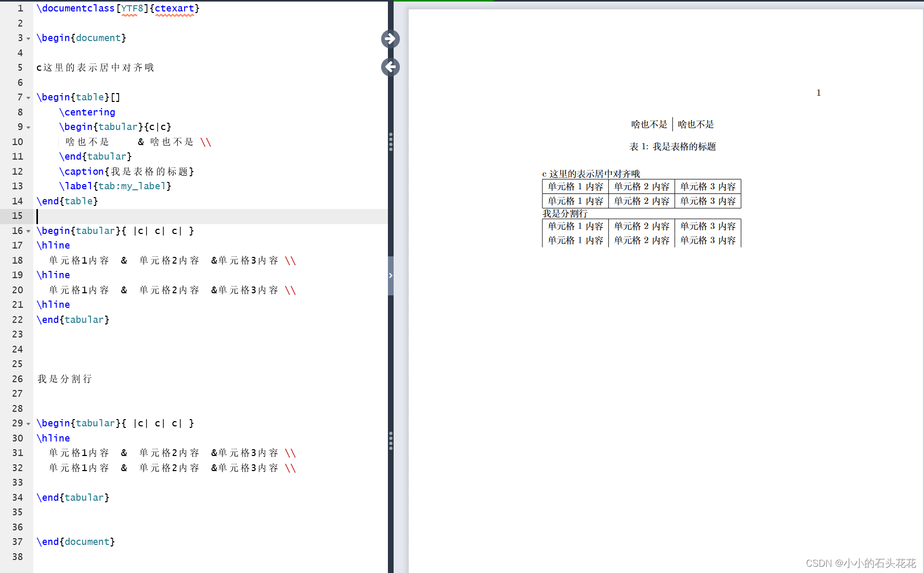Click \hline on line 21
Screen dimensions: 924x573
53,305
